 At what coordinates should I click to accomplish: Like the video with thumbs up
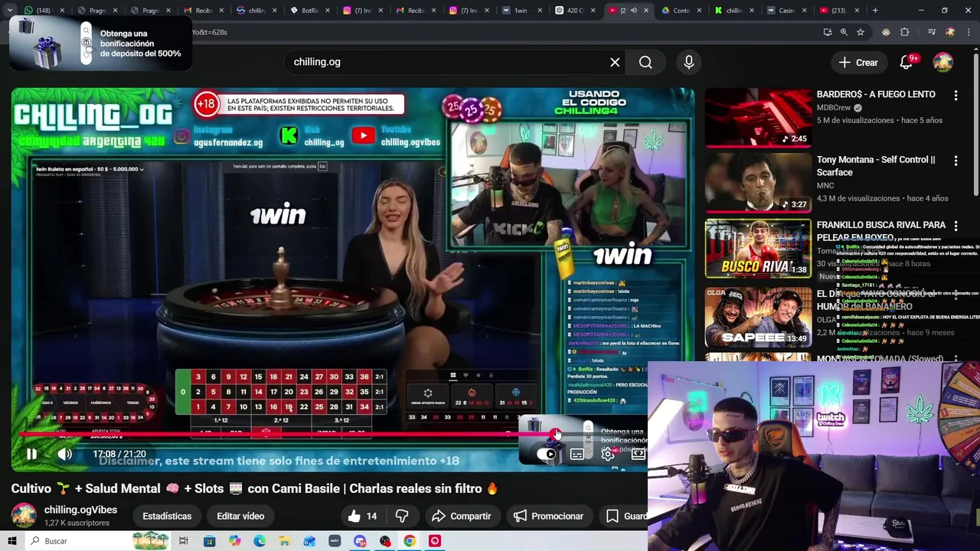coord(362,516)
